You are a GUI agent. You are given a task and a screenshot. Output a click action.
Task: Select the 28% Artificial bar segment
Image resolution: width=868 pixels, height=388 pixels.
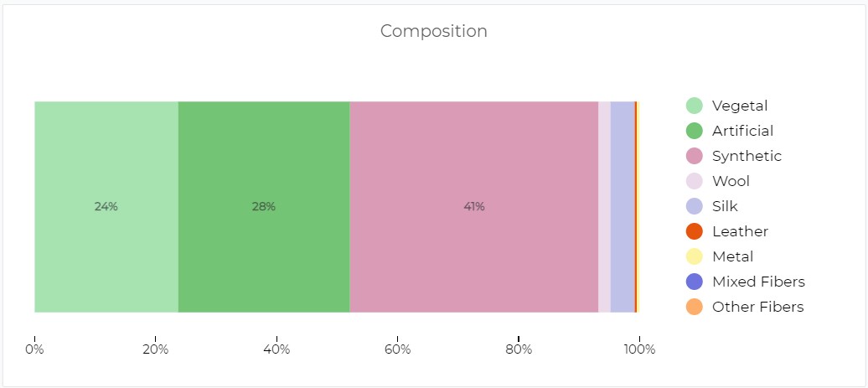click(264, 206)
